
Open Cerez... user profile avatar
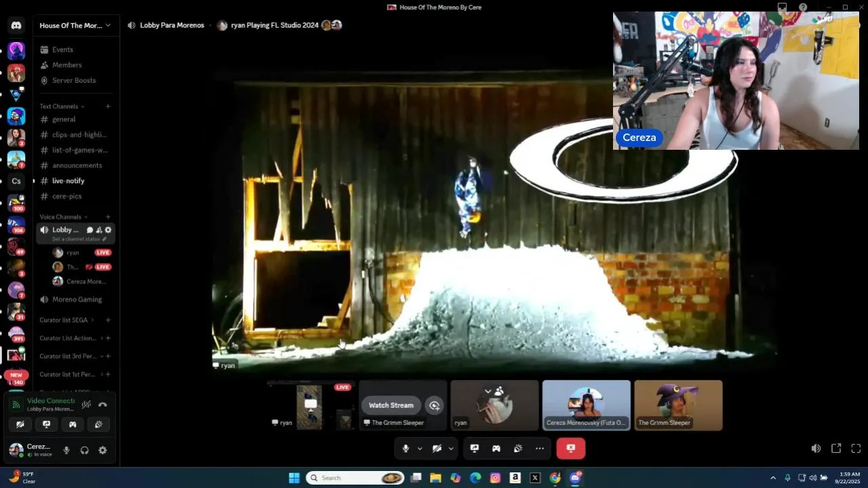point(16,450)
